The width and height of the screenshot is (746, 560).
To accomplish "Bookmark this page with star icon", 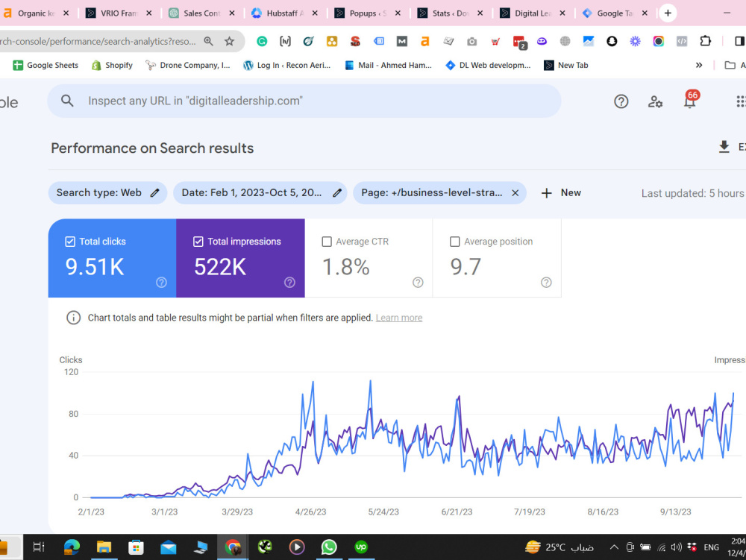I will tap(229, 41).
